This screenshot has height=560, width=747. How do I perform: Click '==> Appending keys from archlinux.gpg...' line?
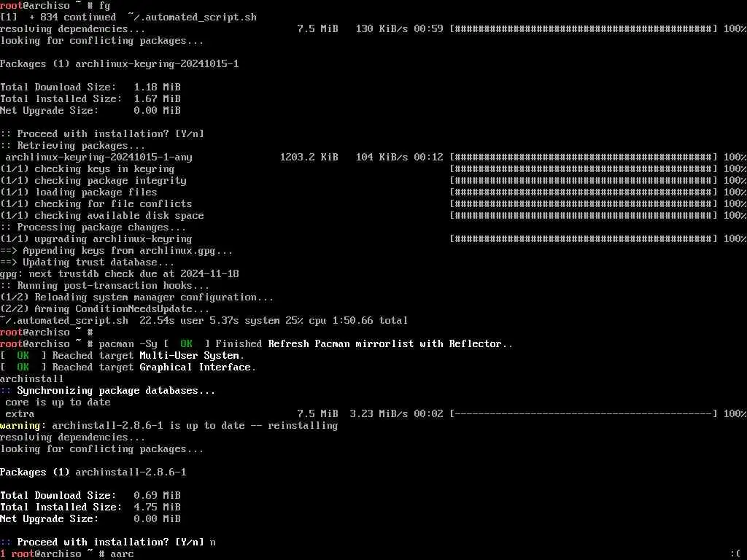pos(116,251)
